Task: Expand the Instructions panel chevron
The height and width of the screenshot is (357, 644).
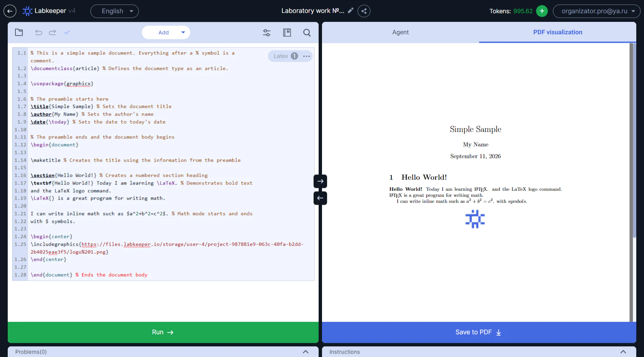Action: coord(623,352)
